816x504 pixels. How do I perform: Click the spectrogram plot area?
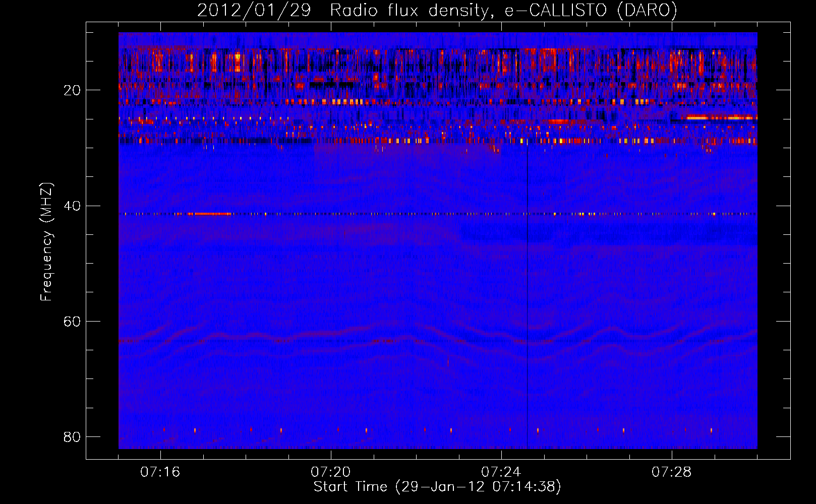click(x=438, y=240)
